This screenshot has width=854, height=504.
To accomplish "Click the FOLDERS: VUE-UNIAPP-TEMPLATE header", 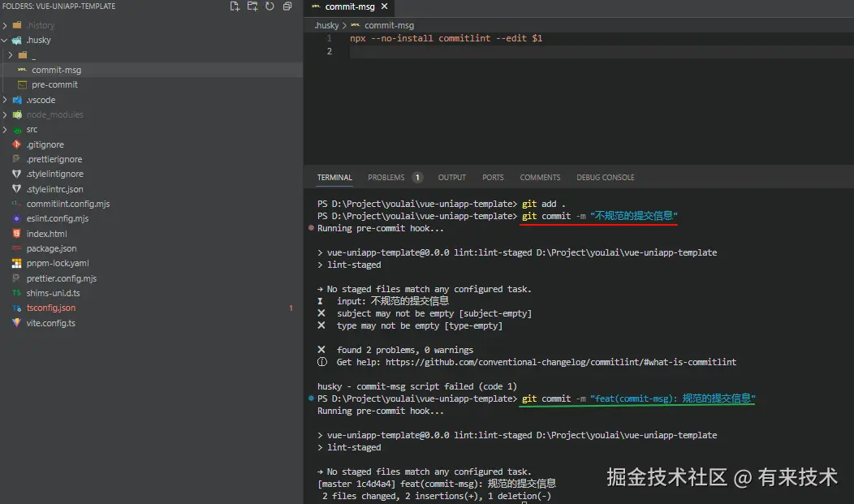I will point(58,6).
